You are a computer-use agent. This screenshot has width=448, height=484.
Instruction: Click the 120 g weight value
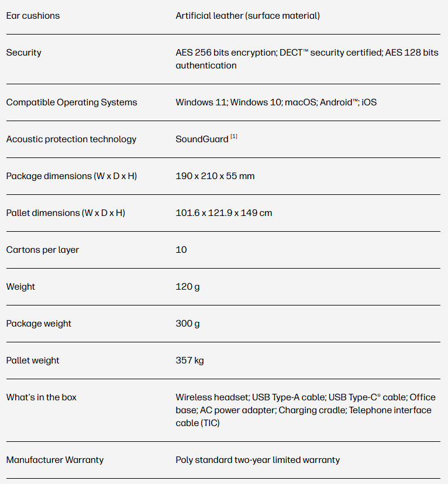[x=187, y=287]
